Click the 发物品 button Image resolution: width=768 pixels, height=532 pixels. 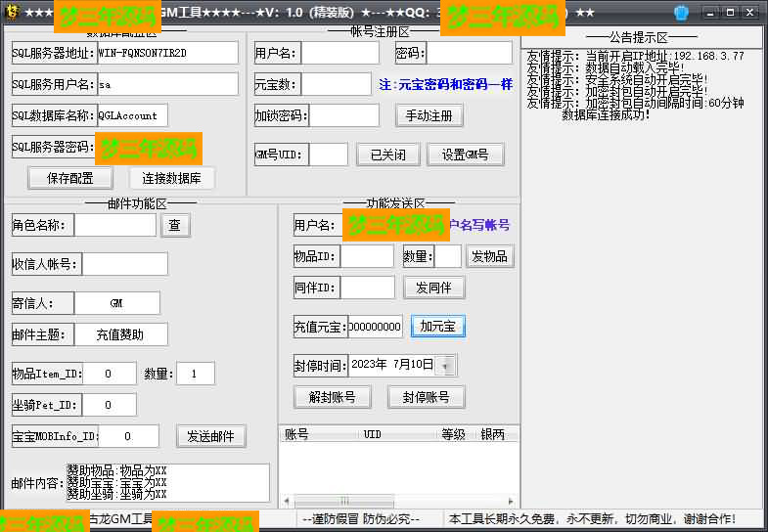coord(489,256)
